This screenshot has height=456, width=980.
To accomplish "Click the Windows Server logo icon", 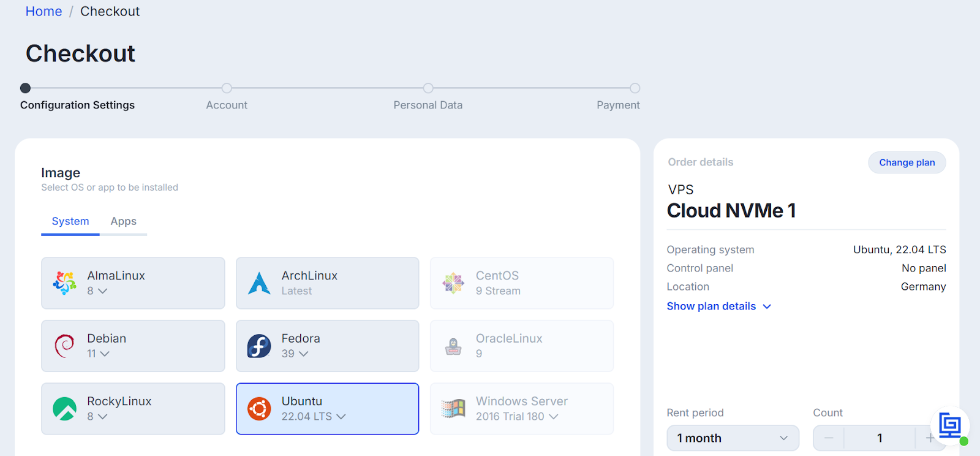I will click(453, 409).
